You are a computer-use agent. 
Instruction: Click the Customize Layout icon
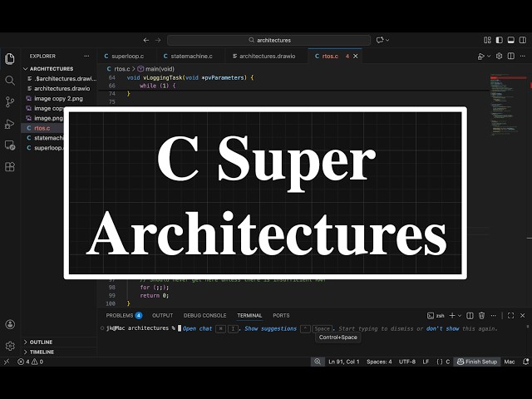click(488, 40)
